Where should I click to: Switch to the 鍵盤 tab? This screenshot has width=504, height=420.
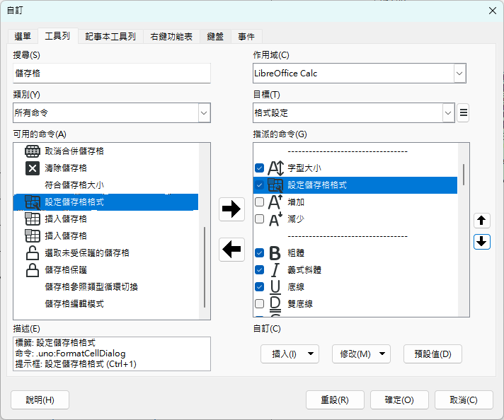(x=215, y=36)
